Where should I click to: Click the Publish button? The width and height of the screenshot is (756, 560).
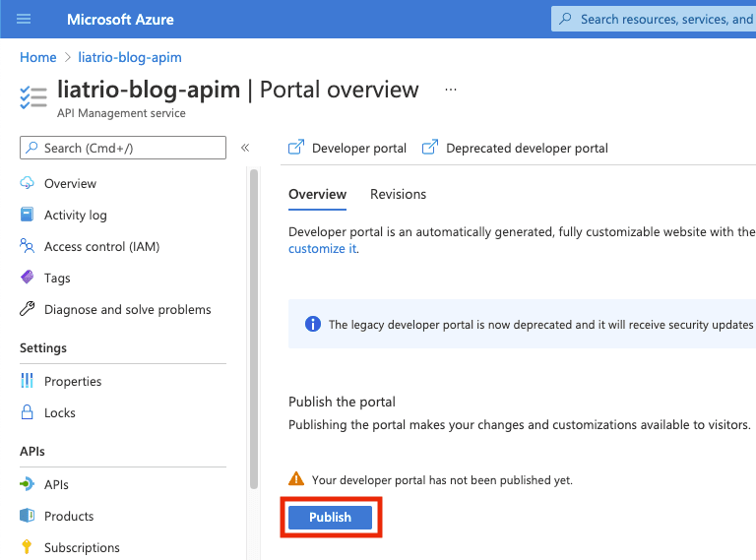point(331,517)
